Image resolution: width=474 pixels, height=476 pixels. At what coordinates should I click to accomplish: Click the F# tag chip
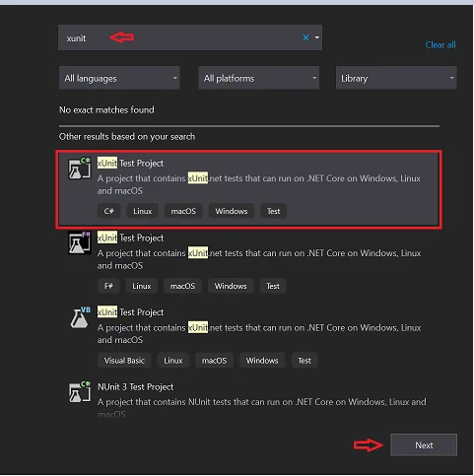(x=108, y=286)
